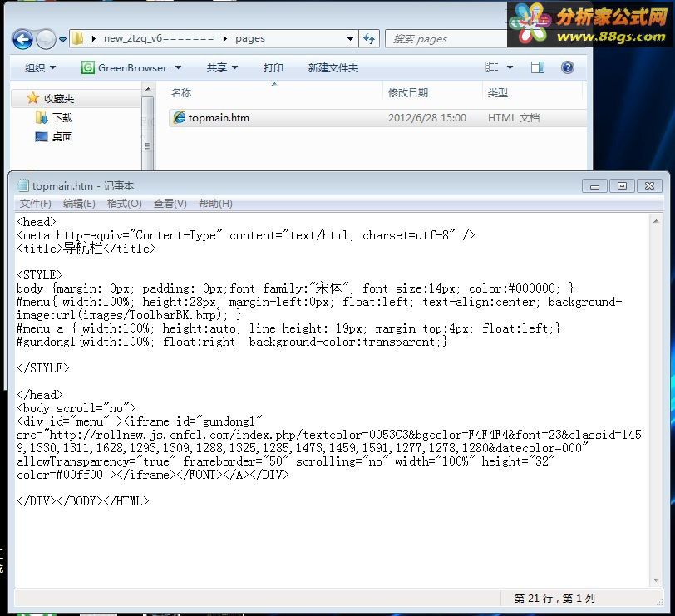Sort by 类型 column header
Viewport: 675px width, 616px height.
click(x=497, y=92)
